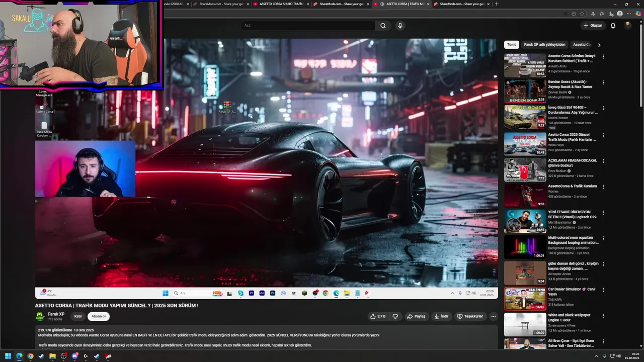Click the main video player area

pos(267,169)
